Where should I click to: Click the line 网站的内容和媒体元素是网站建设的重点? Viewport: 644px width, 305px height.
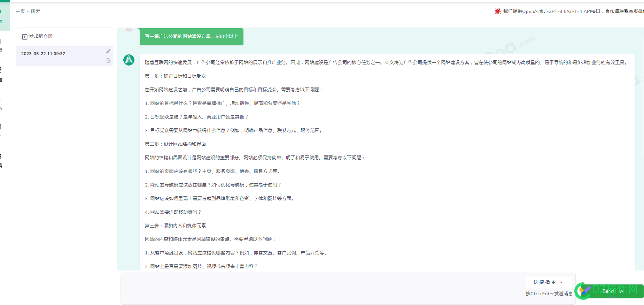210,239
